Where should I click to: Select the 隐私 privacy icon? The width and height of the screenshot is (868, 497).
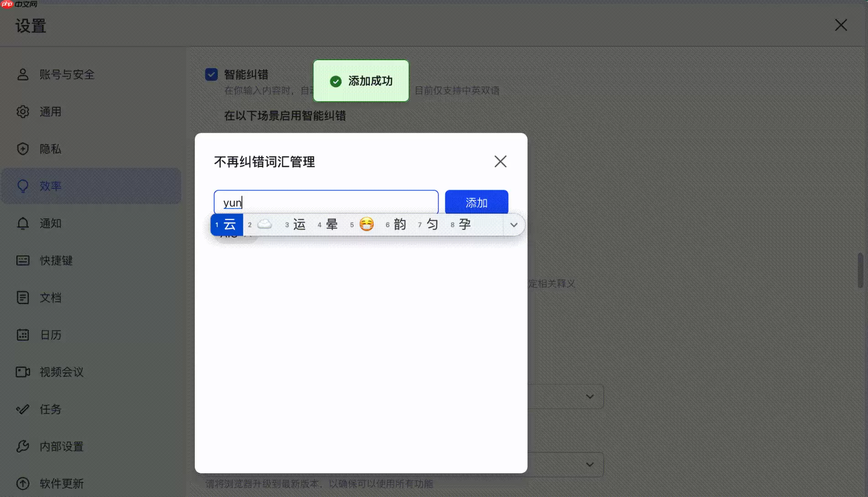(22, 148)
